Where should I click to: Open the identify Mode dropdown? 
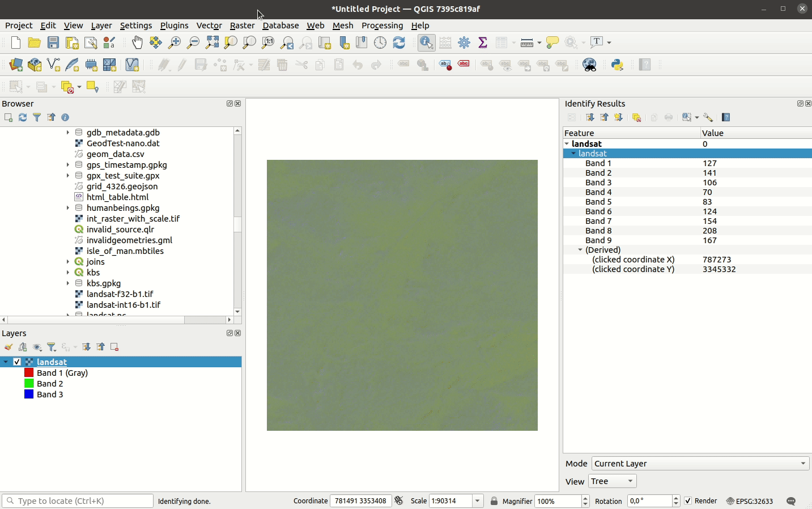(x=700, y=464)
